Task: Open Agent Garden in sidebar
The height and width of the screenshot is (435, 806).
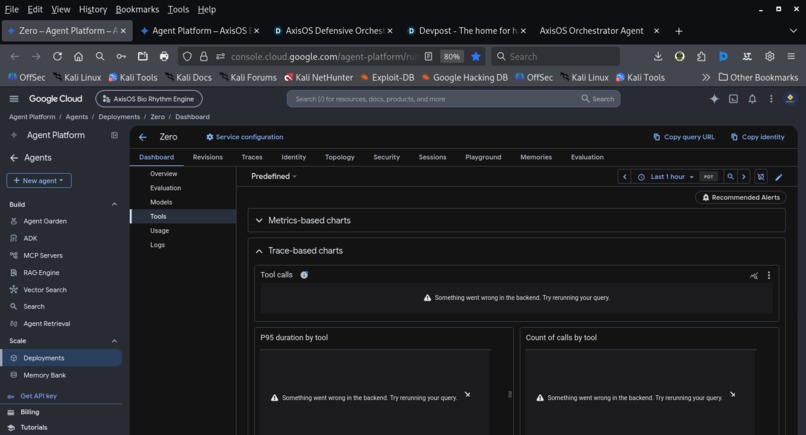Action: point(45,221)
